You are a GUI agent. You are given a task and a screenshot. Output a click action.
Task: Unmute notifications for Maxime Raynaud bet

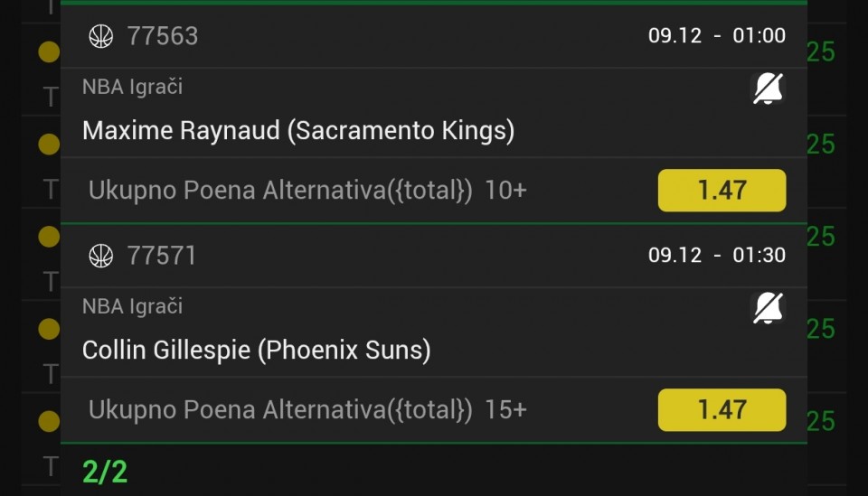[x=768, y=89]
